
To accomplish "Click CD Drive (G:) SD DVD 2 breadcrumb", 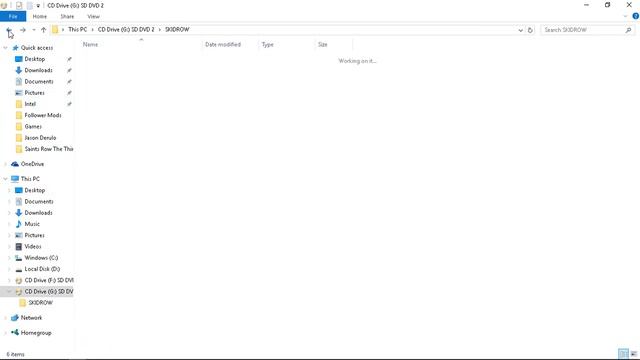I will click(x=126, y=29).
